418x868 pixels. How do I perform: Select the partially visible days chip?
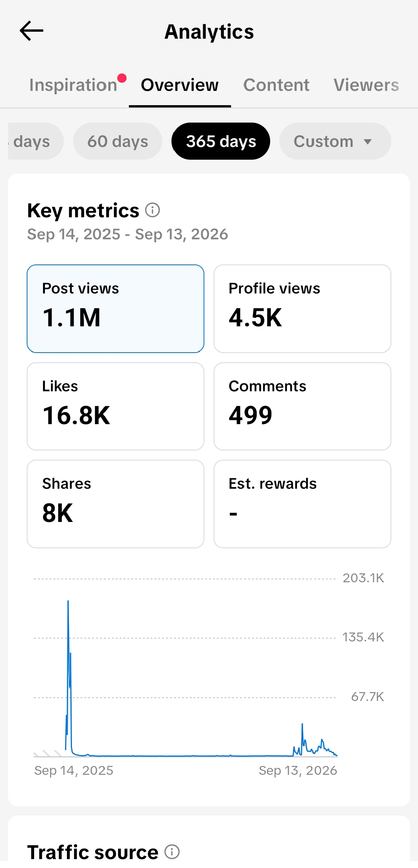click(35, 141)
